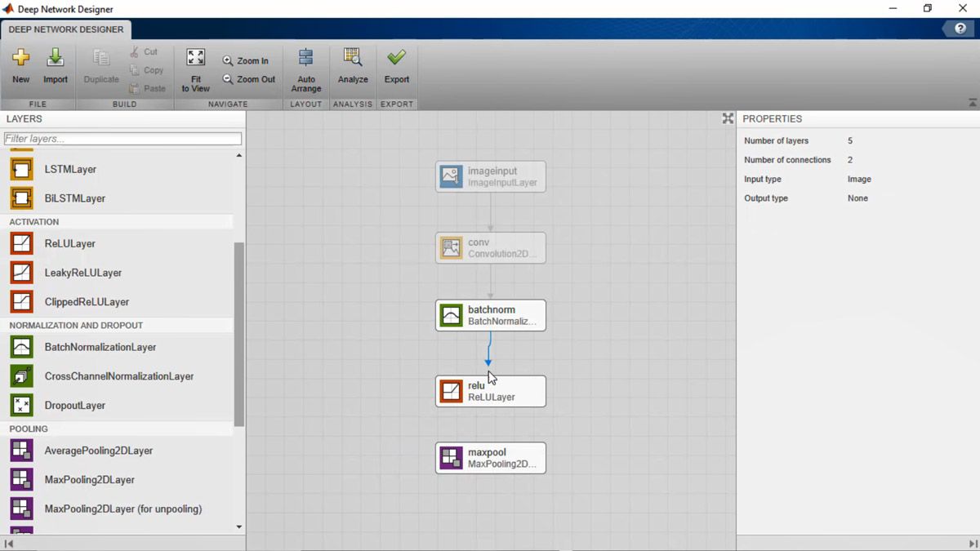Select the ReLULayer icon in layer list
The width and height of the screenshot is (980, 551).
coord(22,243)
